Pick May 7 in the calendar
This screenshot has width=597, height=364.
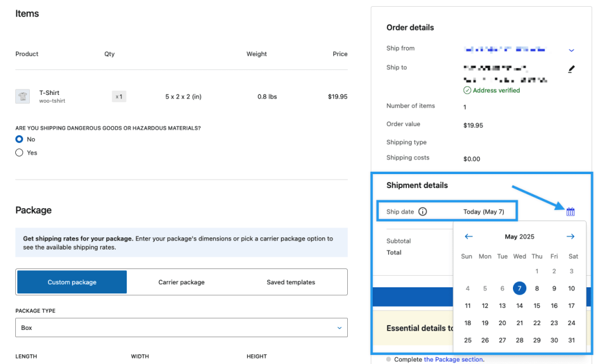(519, 289)
